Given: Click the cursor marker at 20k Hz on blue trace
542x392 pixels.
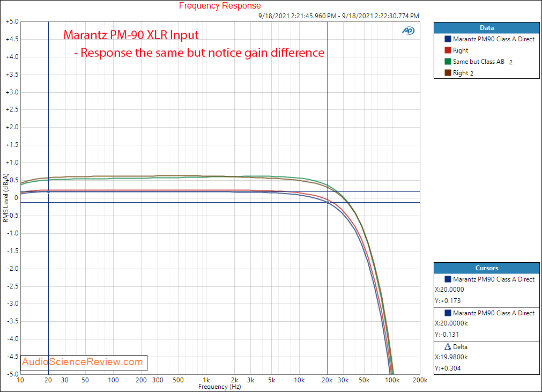Looking at the screenshot, I should (x=328, y=202).
